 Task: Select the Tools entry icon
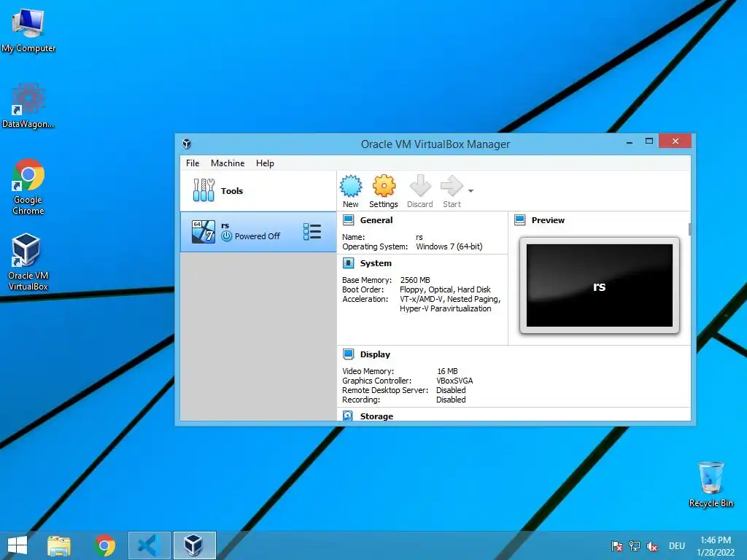tap(204, 190)
